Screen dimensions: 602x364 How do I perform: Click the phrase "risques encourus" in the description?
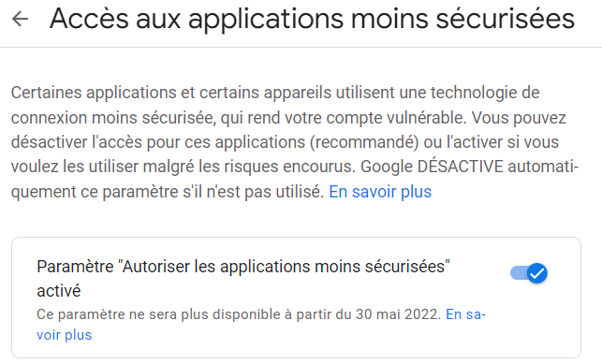coord(289,167)
